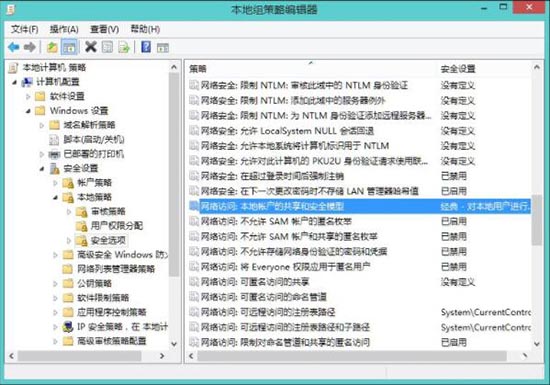Click the Forward arrow toolbar icon
The image size is (550, 385).
(x=30, y=47)
